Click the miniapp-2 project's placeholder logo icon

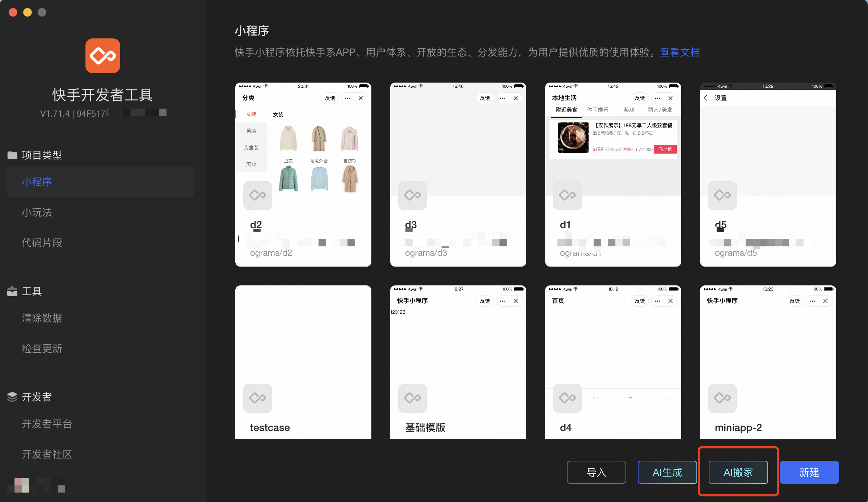(x=722, y=398)
